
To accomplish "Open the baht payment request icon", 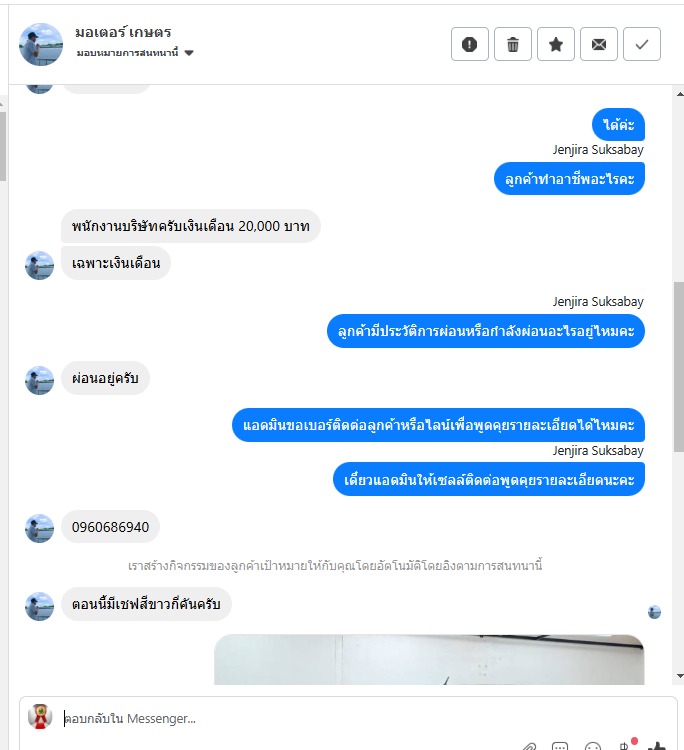I will 625,745.
